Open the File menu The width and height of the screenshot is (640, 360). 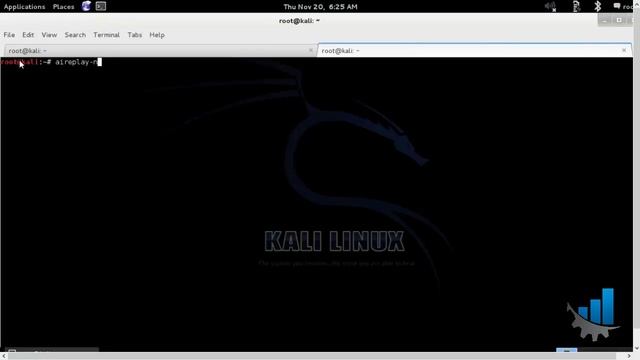pos(9,35)
